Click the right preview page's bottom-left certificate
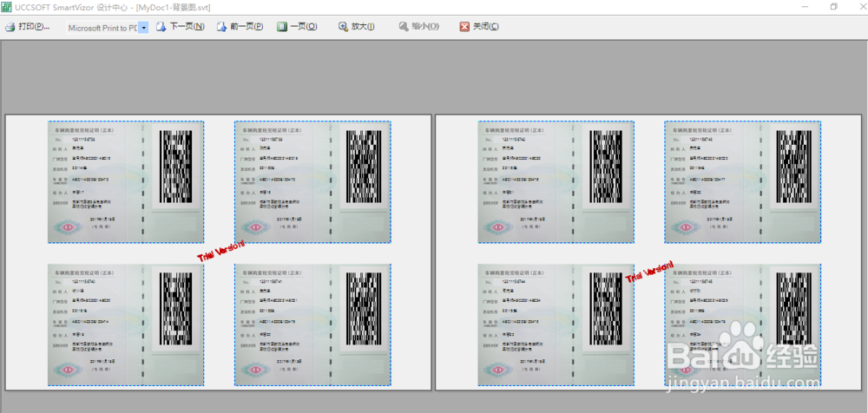 coord(556,324)
